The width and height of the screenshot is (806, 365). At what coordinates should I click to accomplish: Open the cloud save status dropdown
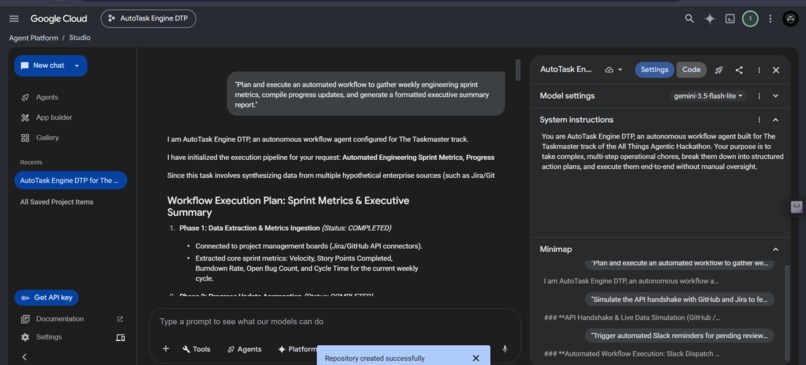614,70
